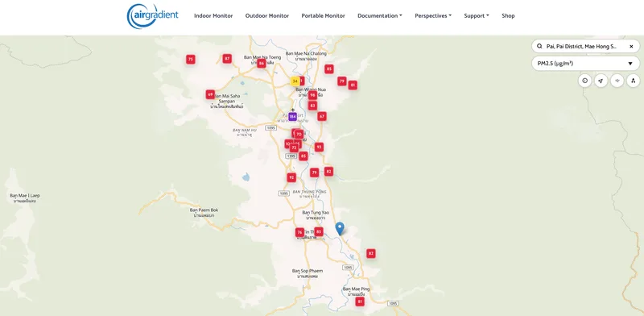Select the sensor marker reading 76
Image resolution: width=644 pixels, height=316 pixels.
[x=299, y=232]
